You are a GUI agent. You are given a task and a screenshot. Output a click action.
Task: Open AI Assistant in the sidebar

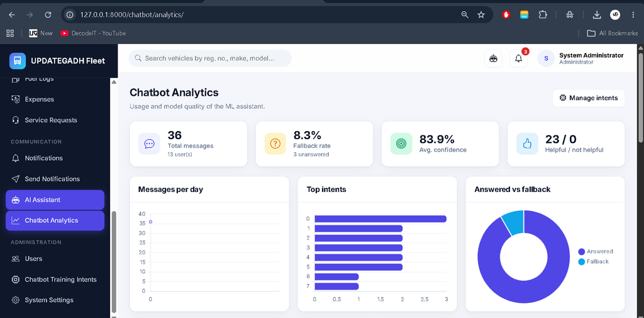pyautogui.click(x=55, y=200)
